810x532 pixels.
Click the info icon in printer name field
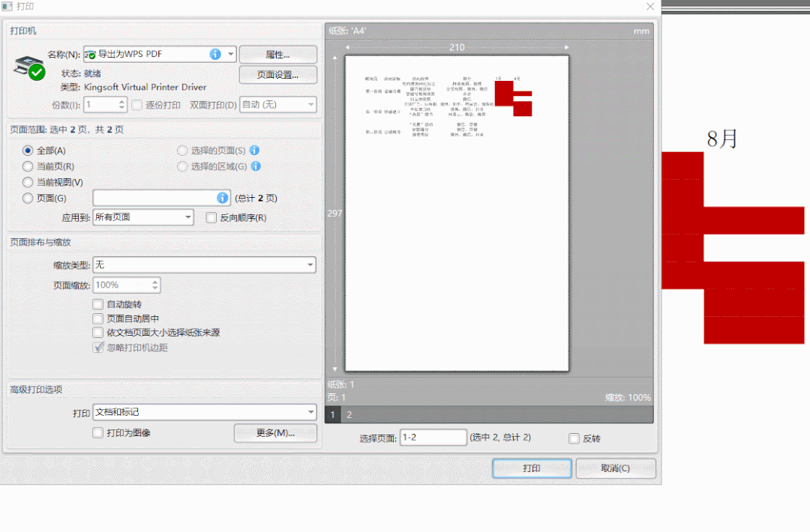[215, 54]
